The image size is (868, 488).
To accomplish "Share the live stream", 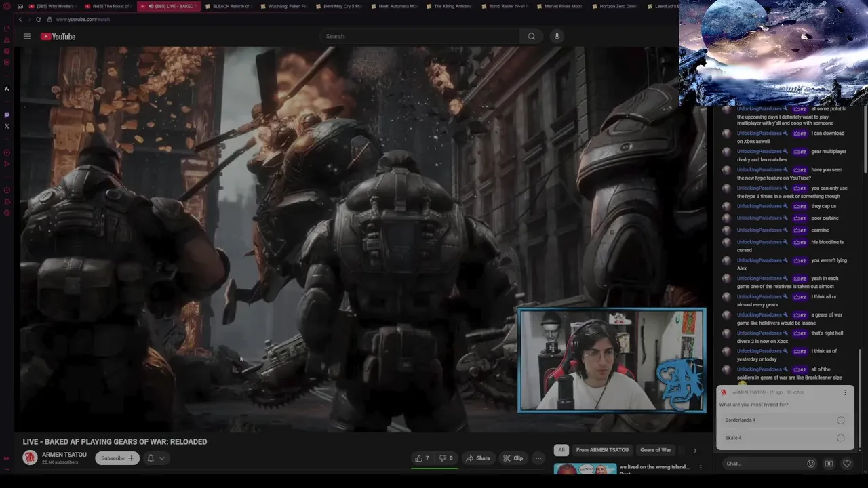I will click(477, 458).
